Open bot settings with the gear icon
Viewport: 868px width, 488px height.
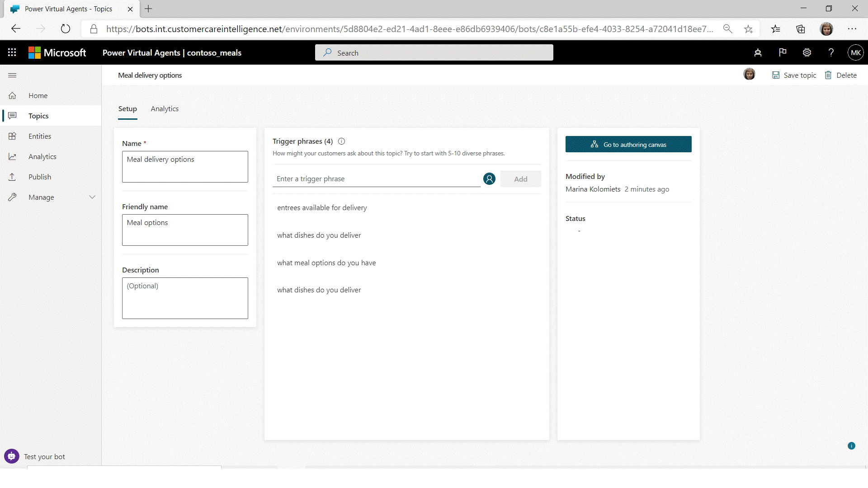pyautogui.click(x=807, y=52)
